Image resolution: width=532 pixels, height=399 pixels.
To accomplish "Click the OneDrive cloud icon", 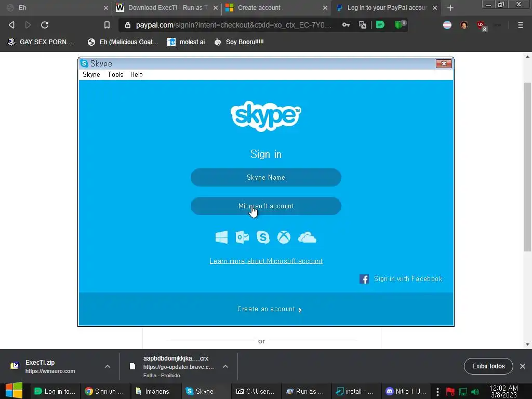I will tap(307, 237).
